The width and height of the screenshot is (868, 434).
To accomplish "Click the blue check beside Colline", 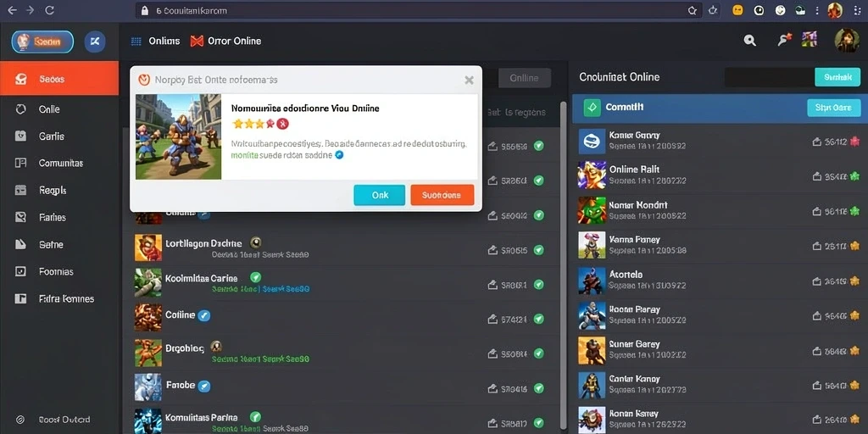I will coord(204,315).
